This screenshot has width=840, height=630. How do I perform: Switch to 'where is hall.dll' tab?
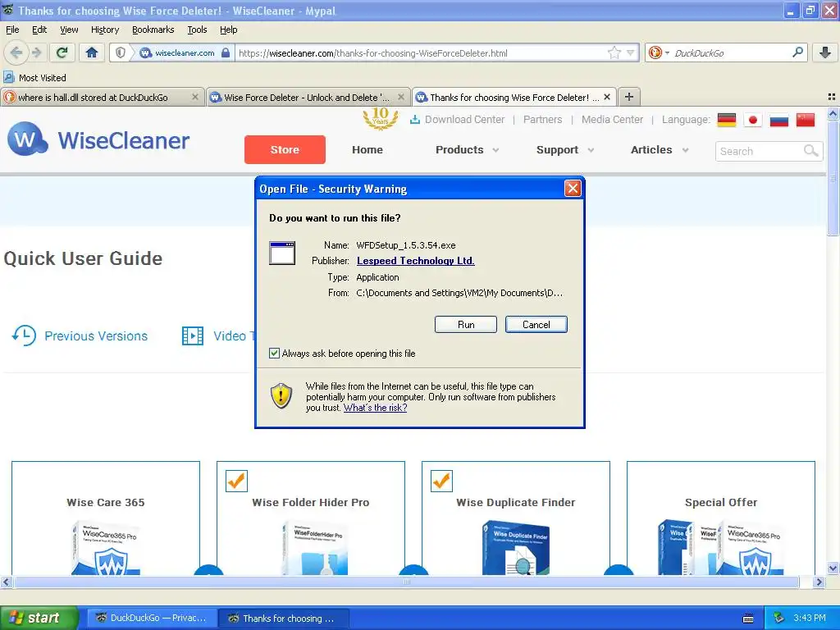coord(103,97)
